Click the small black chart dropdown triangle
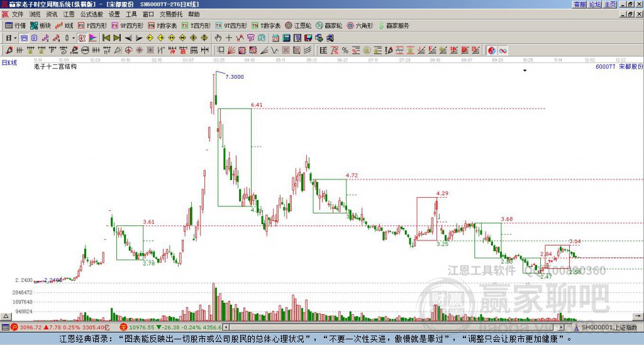 [525, 71]
